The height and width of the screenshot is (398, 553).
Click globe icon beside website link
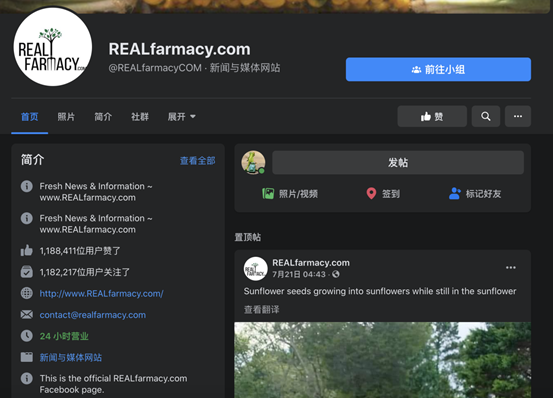pyautogui.click(x=26, y=293)
